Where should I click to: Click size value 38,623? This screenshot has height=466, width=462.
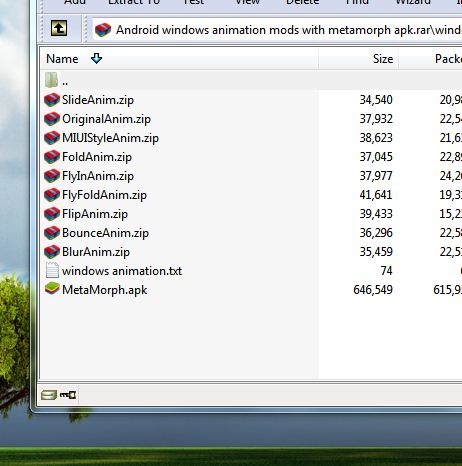[376, 138]
